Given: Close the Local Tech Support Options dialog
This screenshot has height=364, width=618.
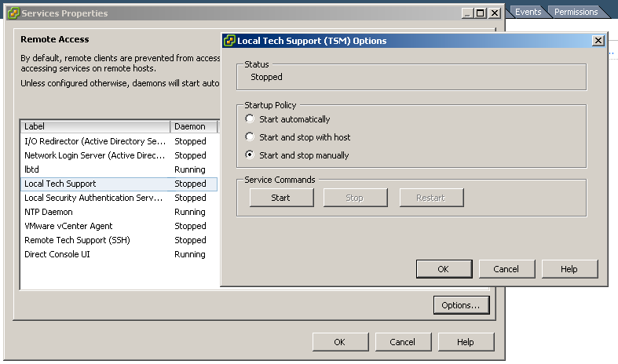Looking at the screenshot, I should 598,41.
